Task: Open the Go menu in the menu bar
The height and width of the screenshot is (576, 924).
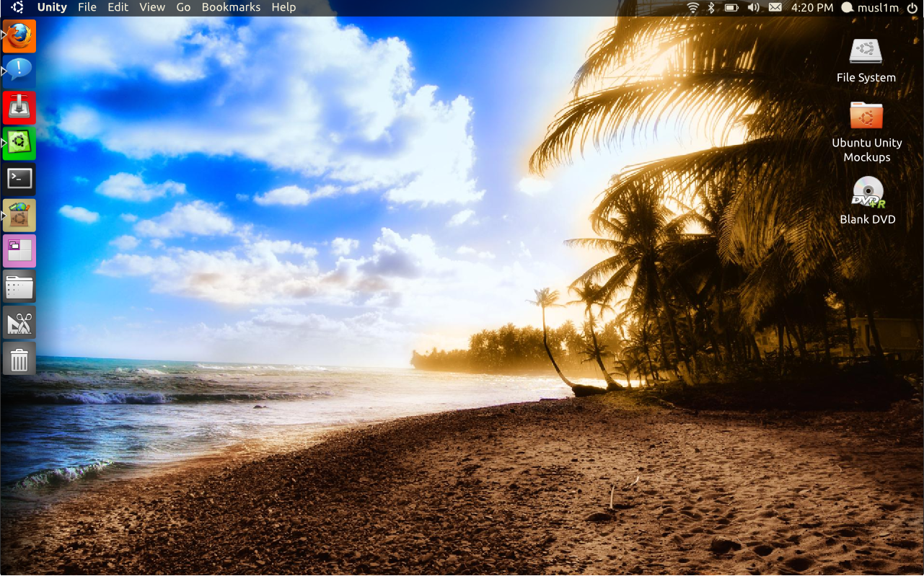Action: [182, 7]
